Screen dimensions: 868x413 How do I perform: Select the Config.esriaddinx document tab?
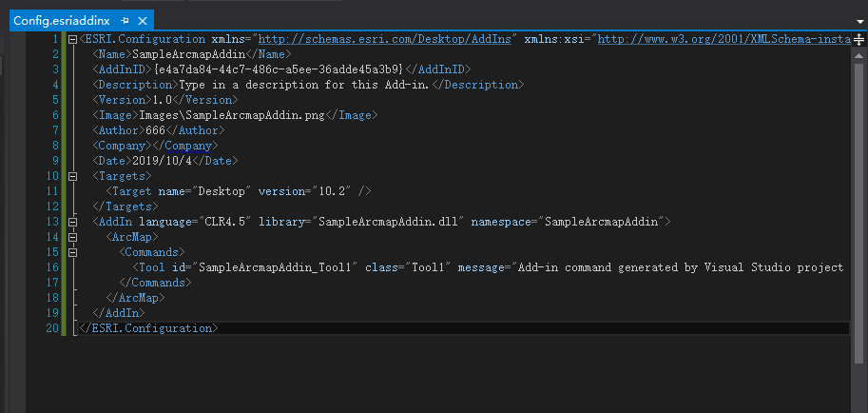(x=62, y=21)
